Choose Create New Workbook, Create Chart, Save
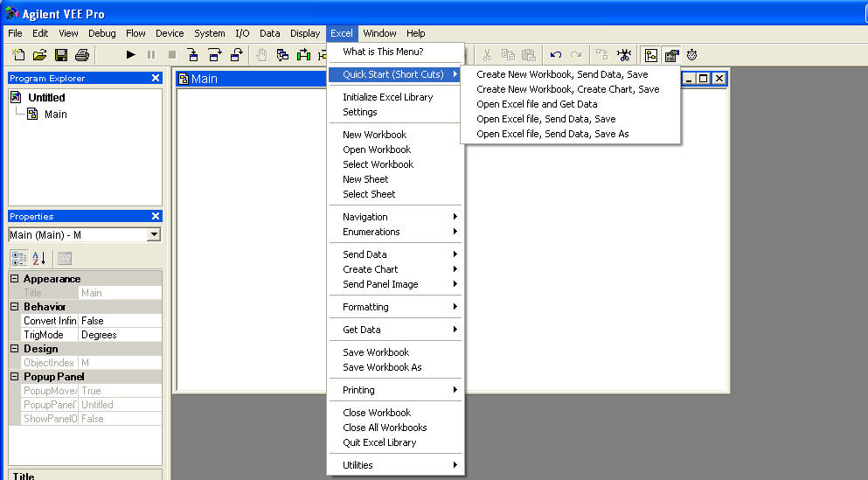The image size is (868, 480). [567, 89]
